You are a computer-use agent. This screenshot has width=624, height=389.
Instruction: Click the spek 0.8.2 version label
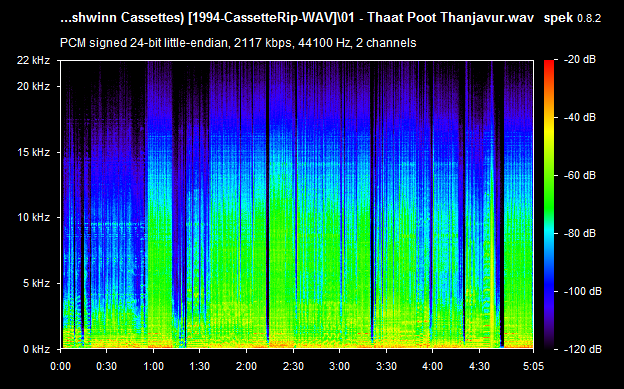572,18
